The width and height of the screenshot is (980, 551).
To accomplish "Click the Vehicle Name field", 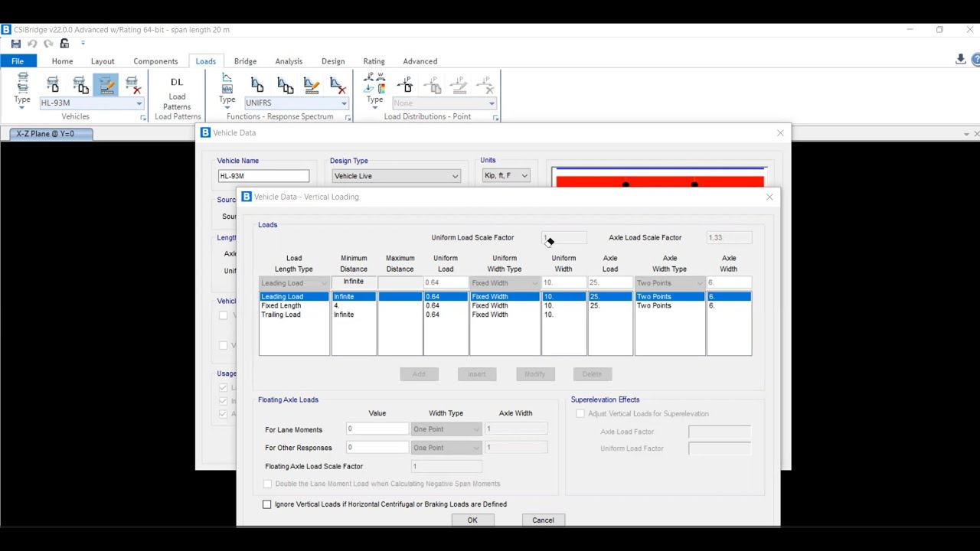I will click(263, 176).
